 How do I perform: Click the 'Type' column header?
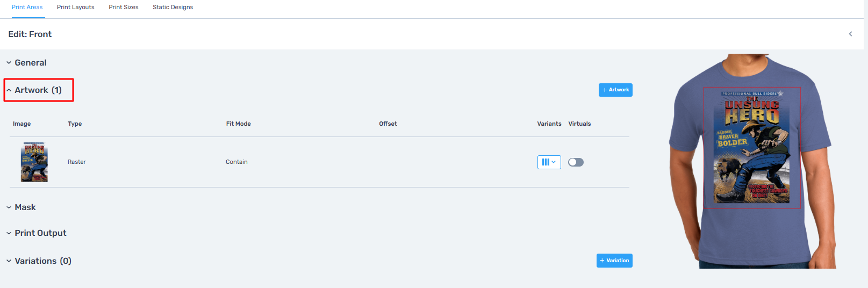(75, 124)
